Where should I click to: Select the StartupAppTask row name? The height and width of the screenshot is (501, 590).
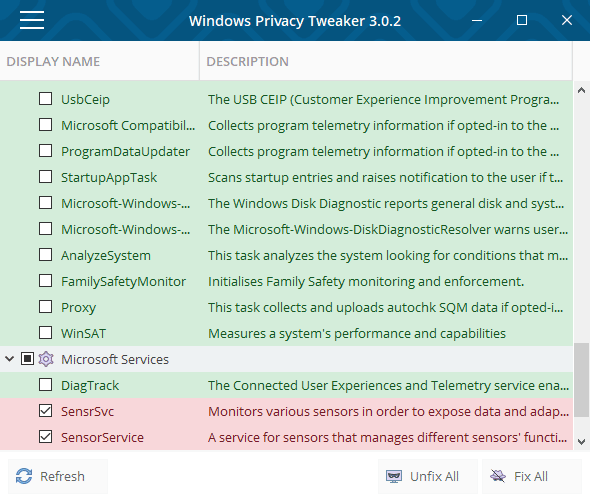pyautogui.click(x=109, y=178)
